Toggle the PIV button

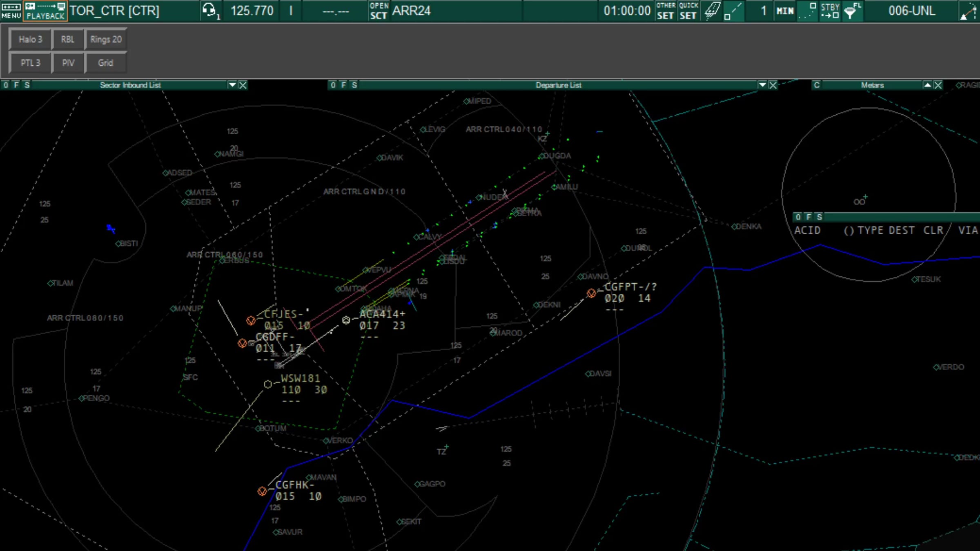point(68,63)
